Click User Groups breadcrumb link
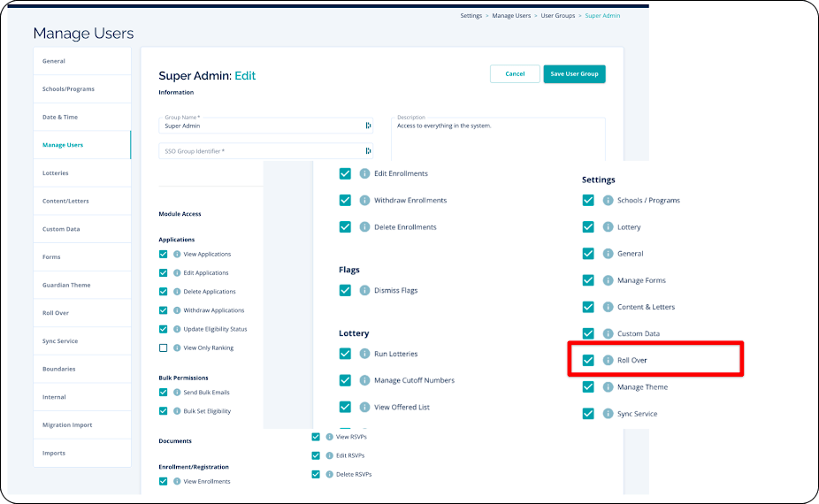Screen dimensions: 819x504 click(x=558, y=16)
